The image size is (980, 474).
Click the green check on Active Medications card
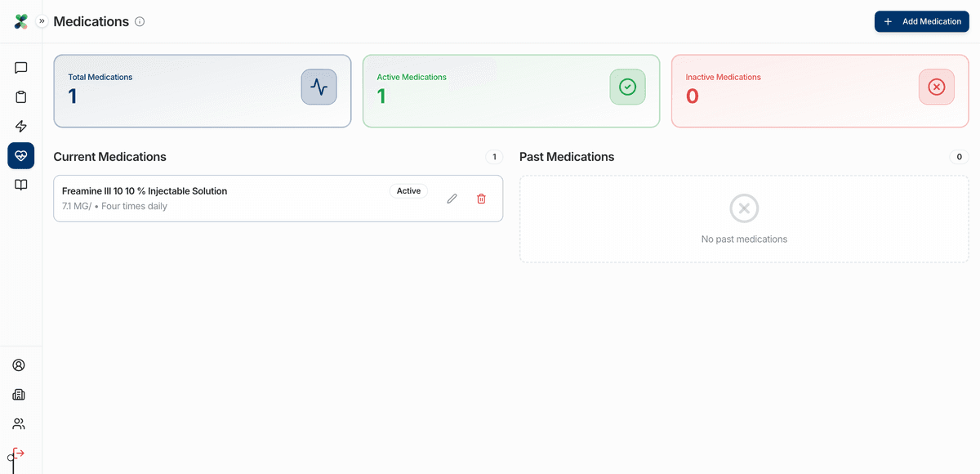pyautogui.click(x=627, y=86)
